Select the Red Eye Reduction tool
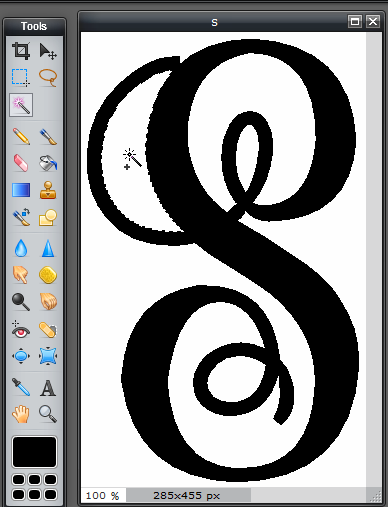 tap(21, 329)
